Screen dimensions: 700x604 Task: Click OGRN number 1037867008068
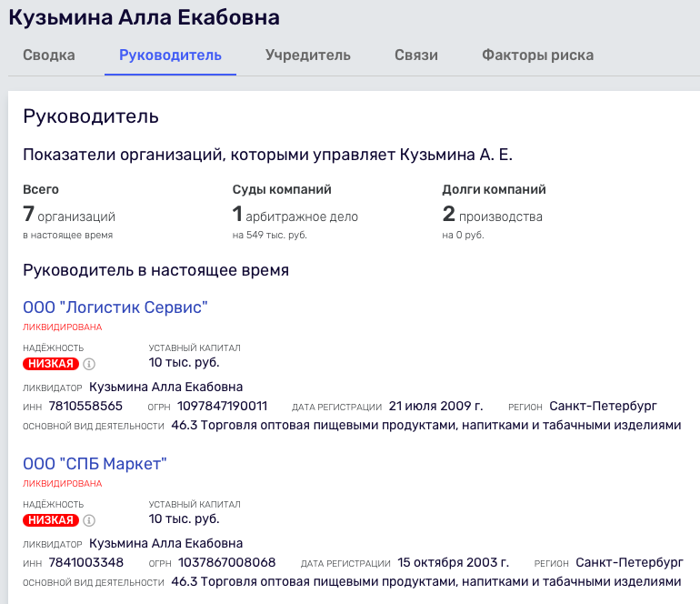point(226,562)
